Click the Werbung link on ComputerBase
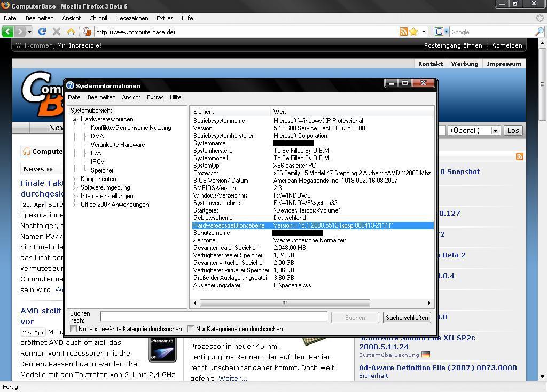This screenshot has width=547, height=392. [465, 64]
